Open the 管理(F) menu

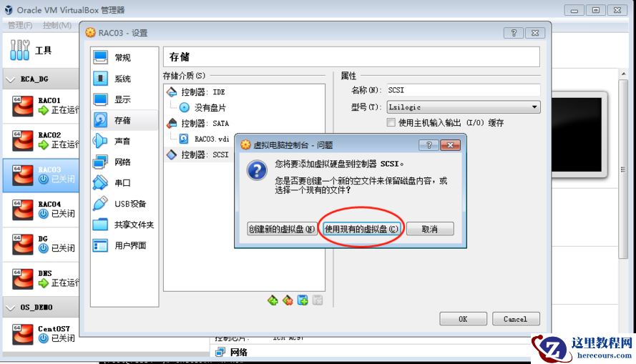point(20,25)
